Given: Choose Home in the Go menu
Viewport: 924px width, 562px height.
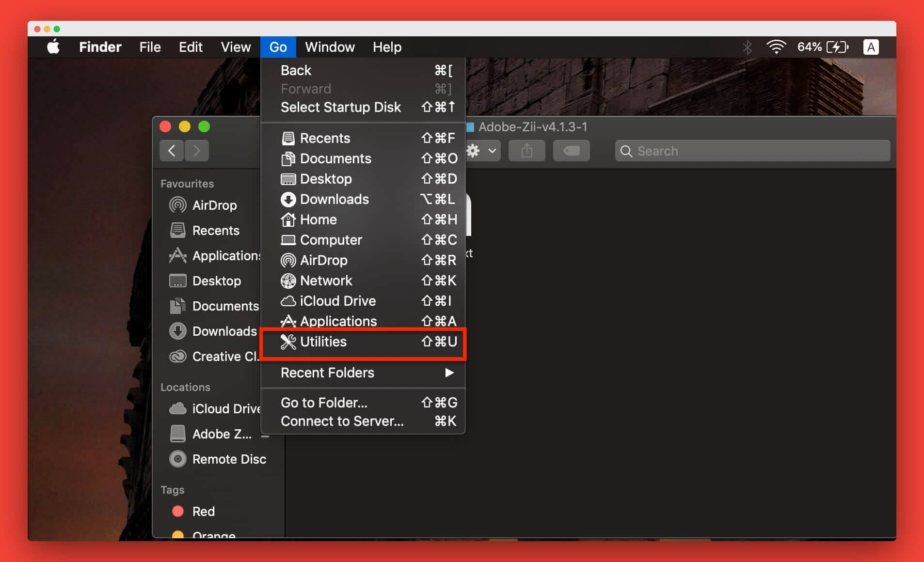Looking at the screenshot, I should point(363,219).
